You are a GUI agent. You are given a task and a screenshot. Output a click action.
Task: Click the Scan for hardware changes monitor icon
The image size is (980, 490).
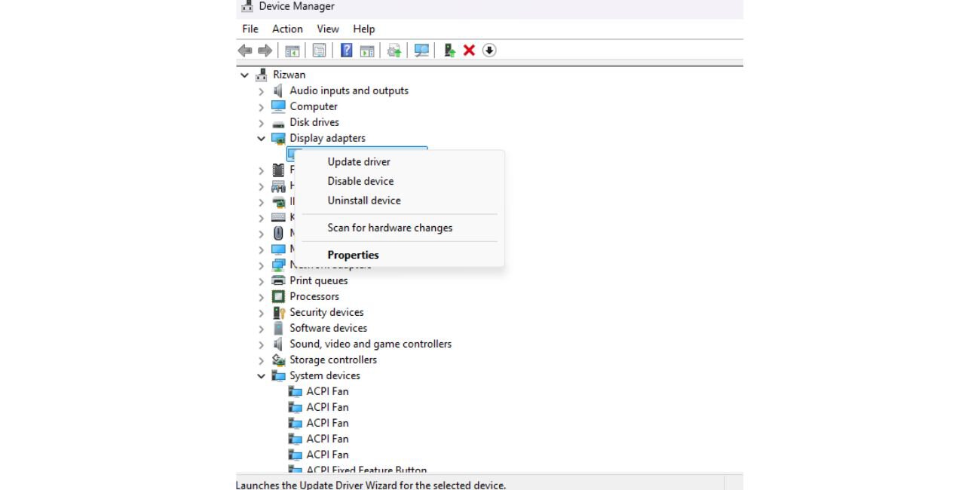tap(421, 51)
